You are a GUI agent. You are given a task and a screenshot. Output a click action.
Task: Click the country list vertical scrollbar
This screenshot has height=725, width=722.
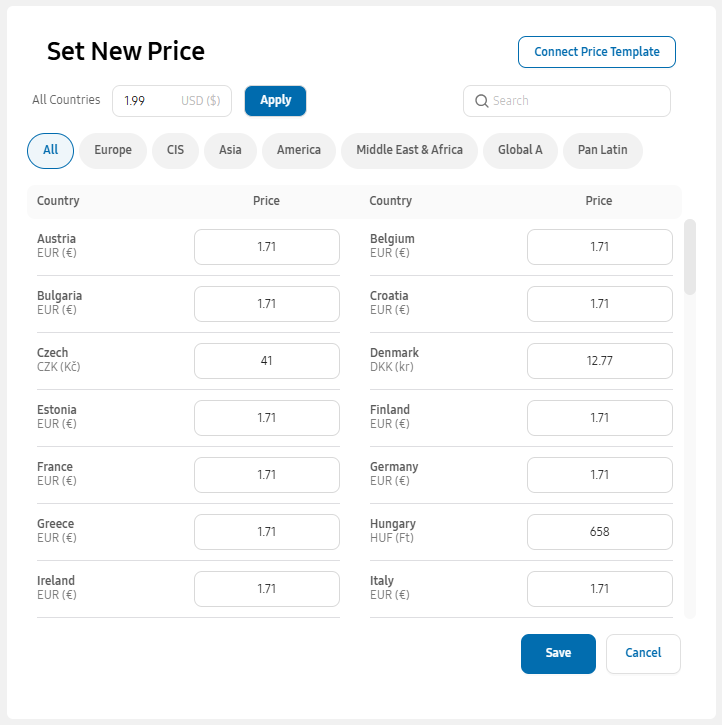pos(690,258)
